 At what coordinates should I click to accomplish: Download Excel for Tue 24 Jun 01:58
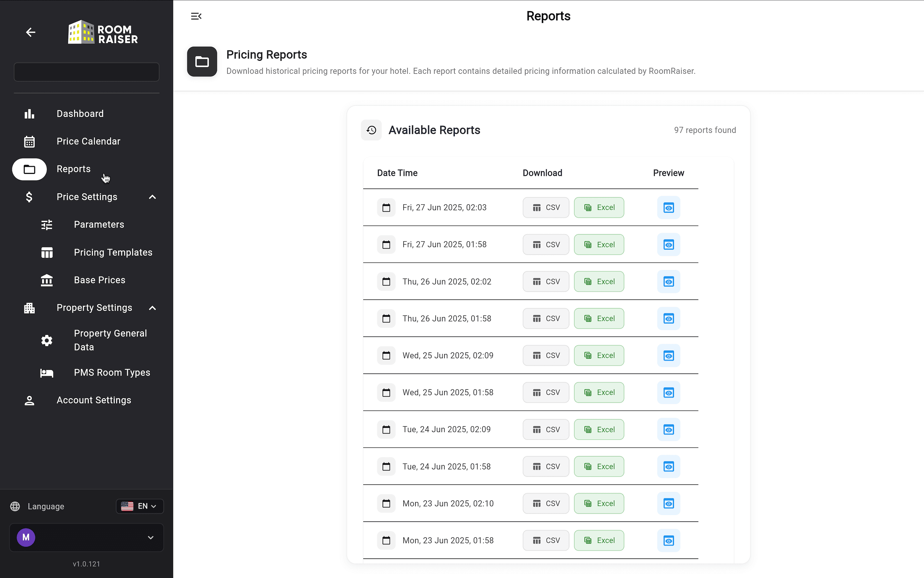tap(598, 466)
